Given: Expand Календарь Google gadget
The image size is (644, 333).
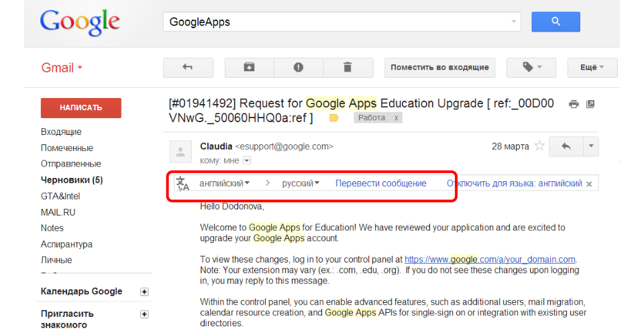Looking at the screenshot, I should pos(144,291).
